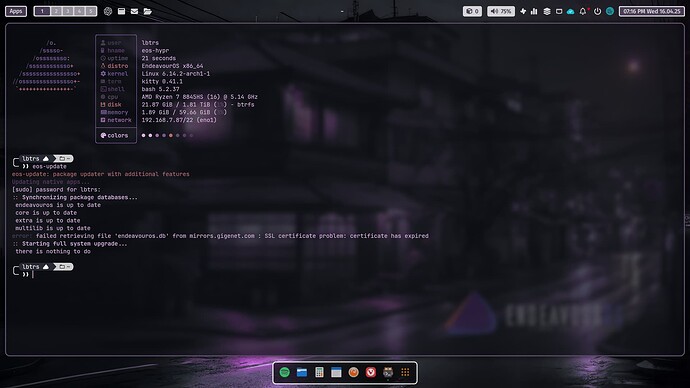Launch Spotify from the dock

(285, 372)
